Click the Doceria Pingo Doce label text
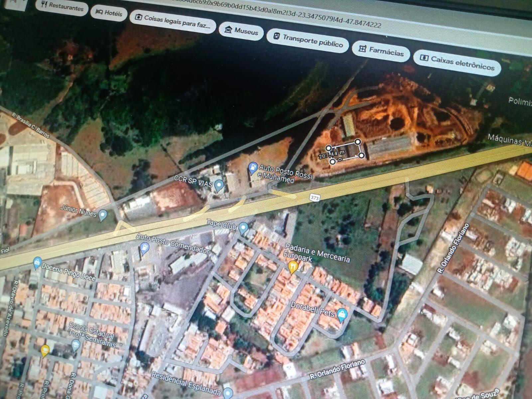Screen dimensions: 532x399 69,273
